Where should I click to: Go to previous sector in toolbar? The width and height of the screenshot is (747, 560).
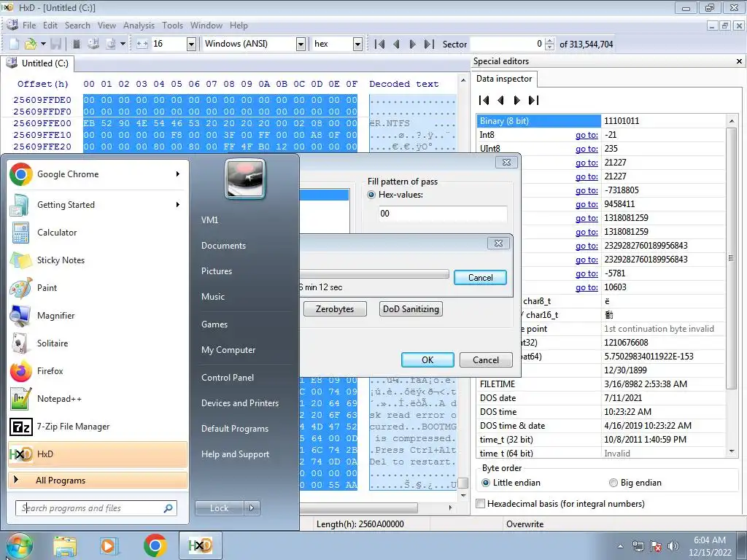pyautogui.click(x=396, y=44)
